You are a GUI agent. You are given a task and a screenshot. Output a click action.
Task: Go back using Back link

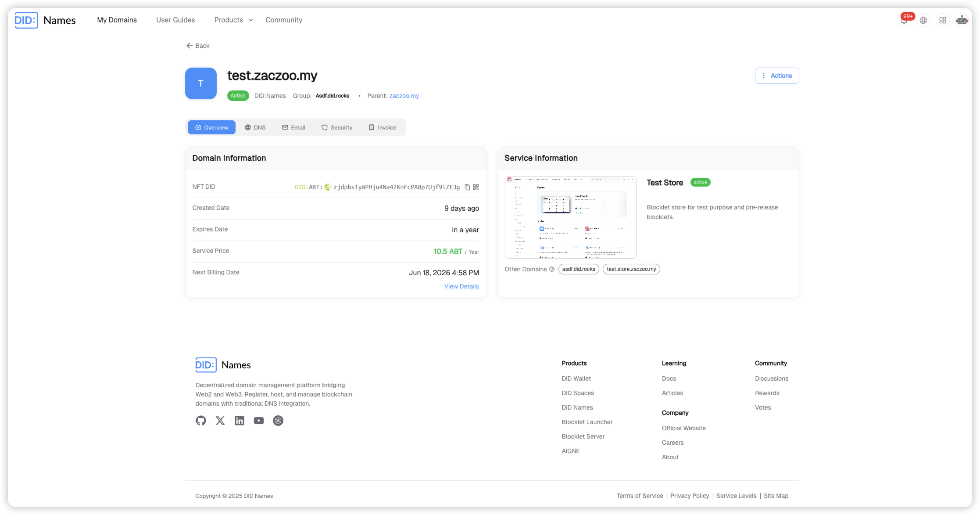coord(198,46)
